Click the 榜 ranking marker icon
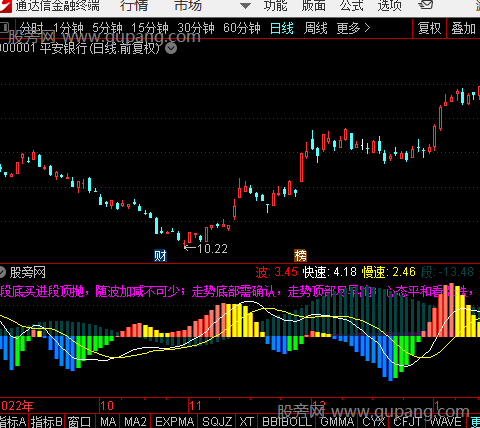The width and height of the screenshot is (480, 428). click(x=300, y=256)
